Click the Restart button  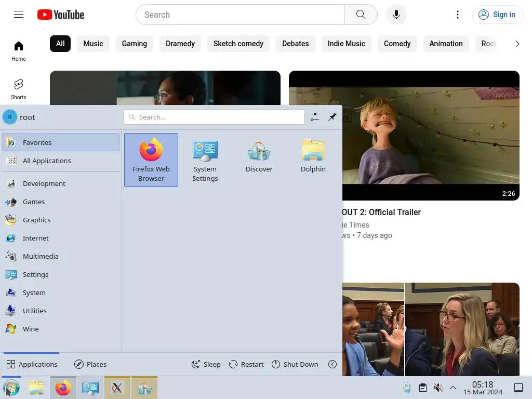[246, 364]
